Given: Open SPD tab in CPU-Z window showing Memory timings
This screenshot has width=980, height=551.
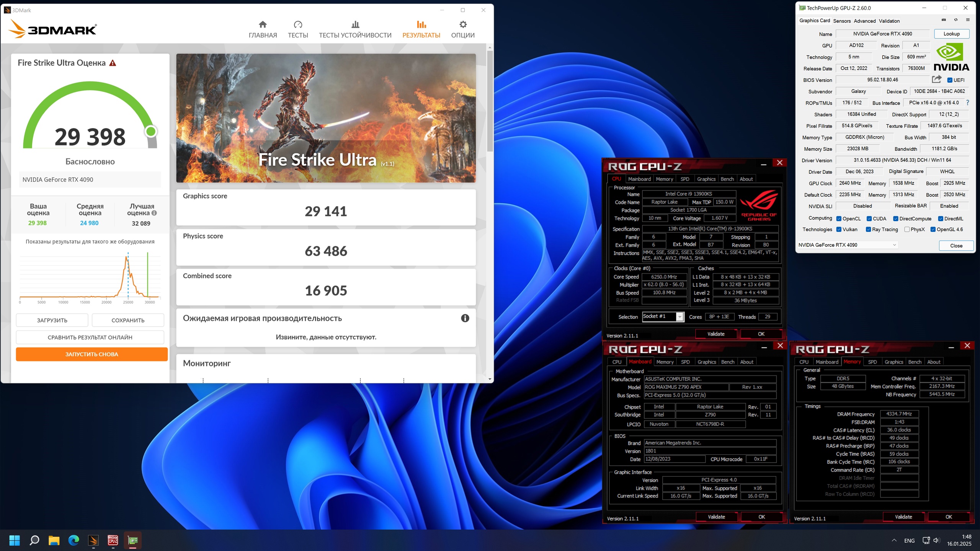Looking at the screenshot, I should (x=872, y=362).
